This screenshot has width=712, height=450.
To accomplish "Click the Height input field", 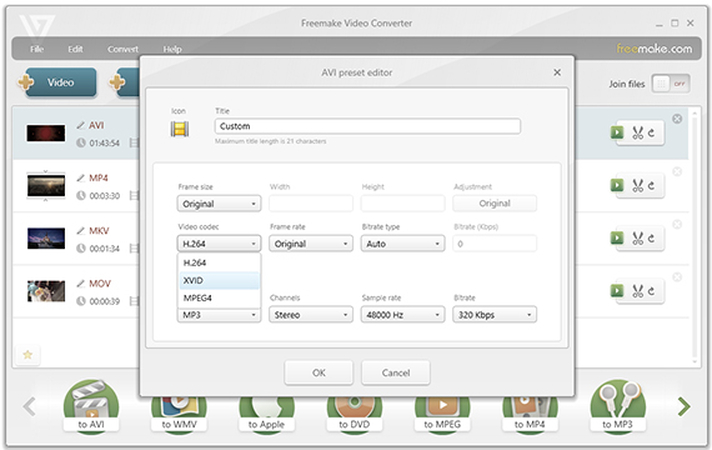I will (403, 203).
